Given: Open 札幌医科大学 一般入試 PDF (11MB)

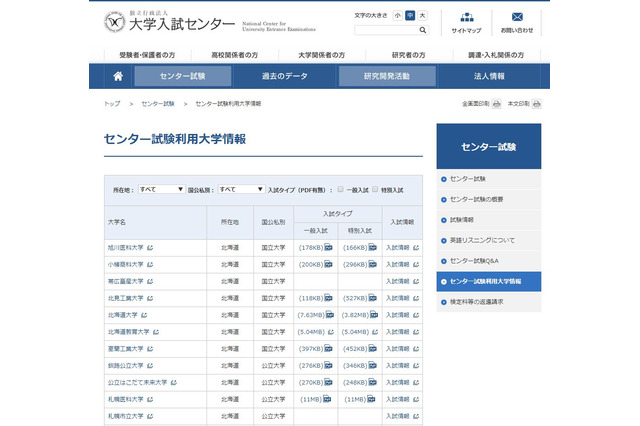Looking at the screenshot, I should 316,399.
